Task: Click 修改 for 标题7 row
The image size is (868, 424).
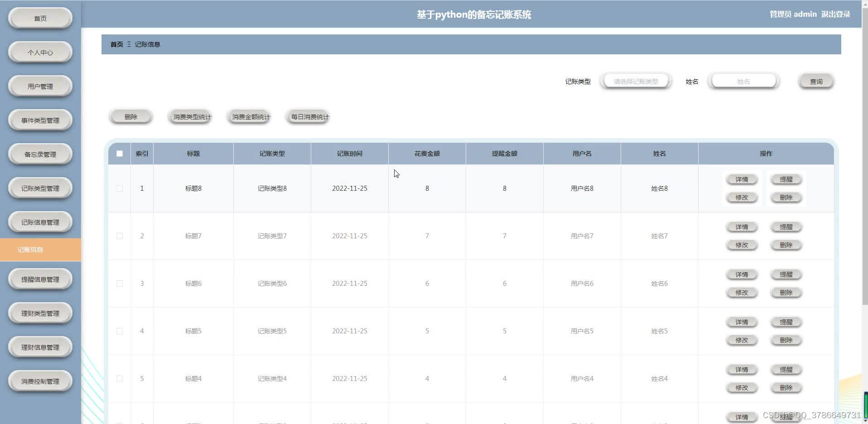Action: 742,245
